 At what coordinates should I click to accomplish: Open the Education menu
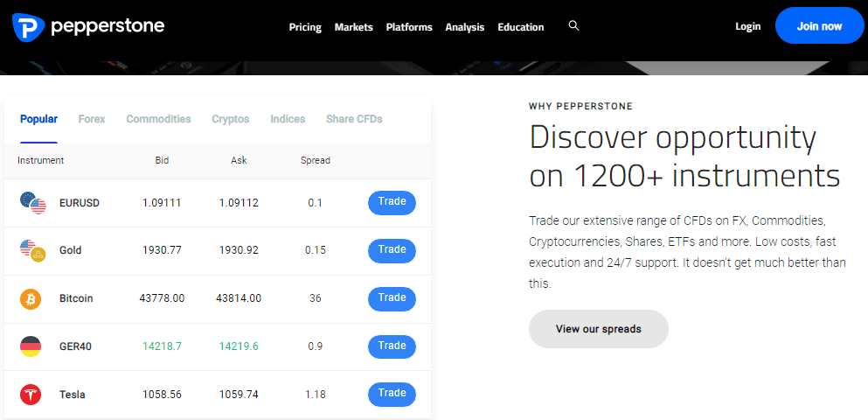pyautogui.click(x=521, y=27)
